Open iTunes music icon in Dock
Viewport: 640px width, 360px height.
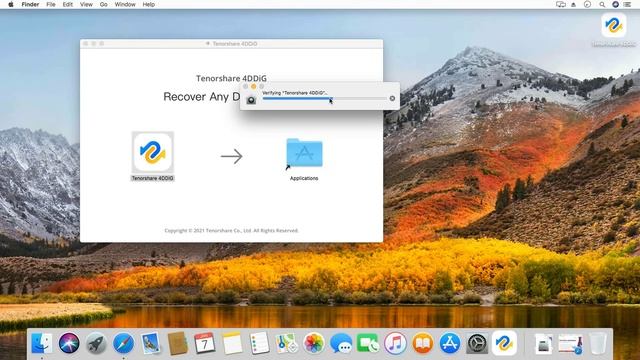coord(395,343)
